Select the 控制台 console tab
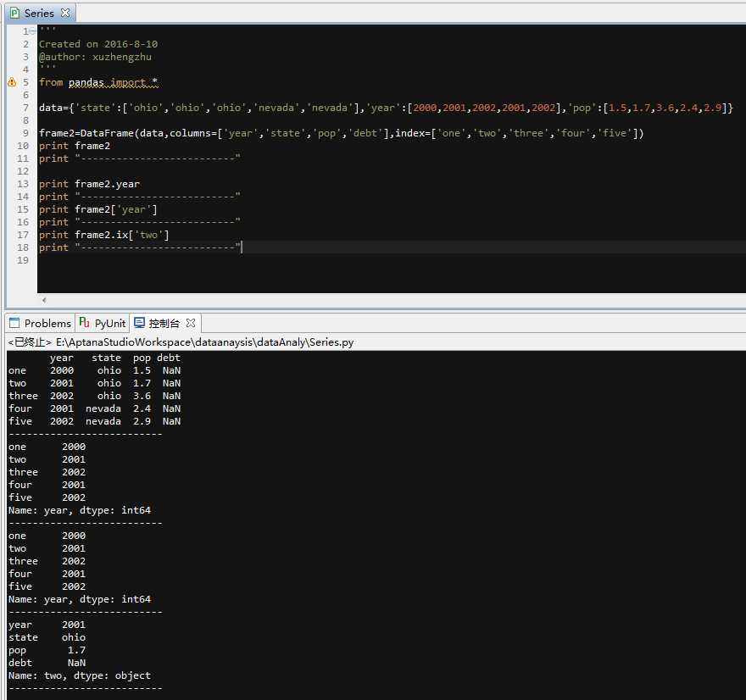The image size is (746, 700). point(164,324)
